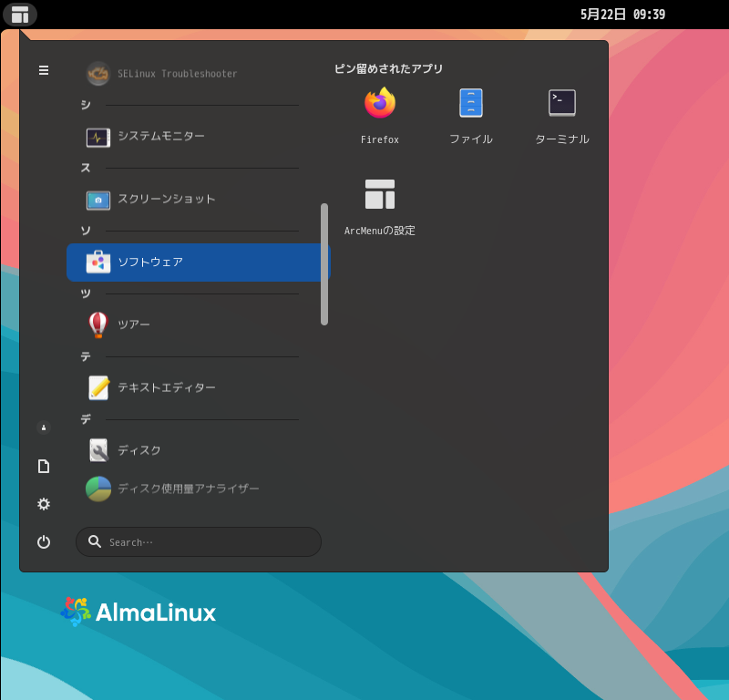Image resolution: width=729 pixels, height=700 pixels.
Task: Launch システムモニター from the app list
Action: 169,136
